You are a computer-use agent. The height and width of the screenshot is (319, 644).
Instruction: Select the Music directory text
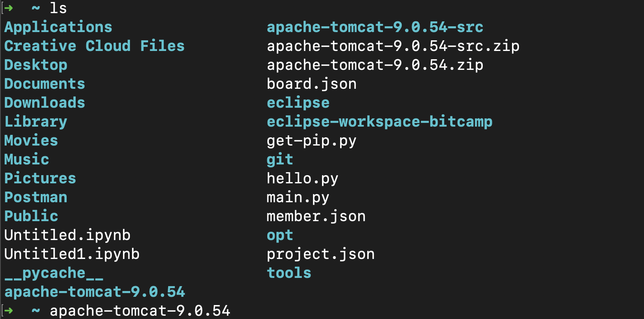pos(27,159)
